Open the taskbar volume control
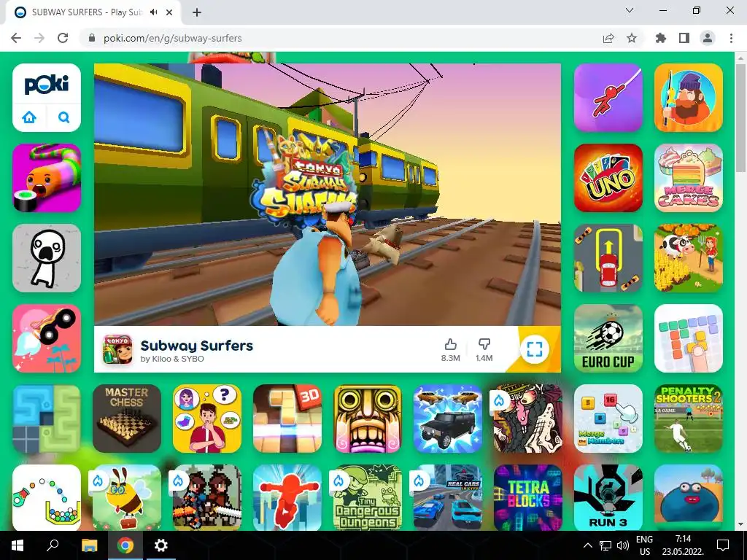 623,545
